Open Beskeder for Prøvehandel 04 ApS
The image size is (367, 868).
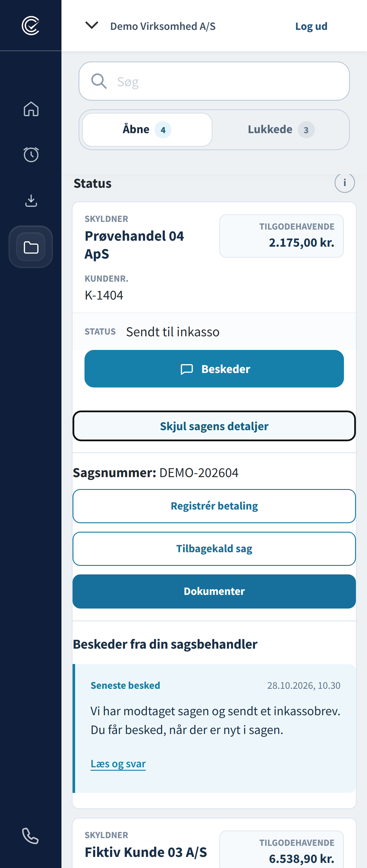214,369
